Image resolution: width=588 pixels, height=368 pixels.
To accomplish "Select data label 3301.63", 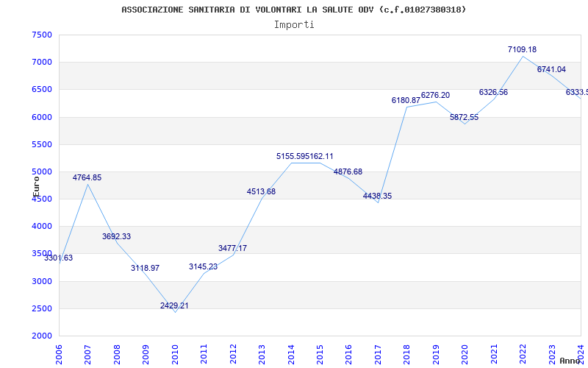I will point(59,258).
